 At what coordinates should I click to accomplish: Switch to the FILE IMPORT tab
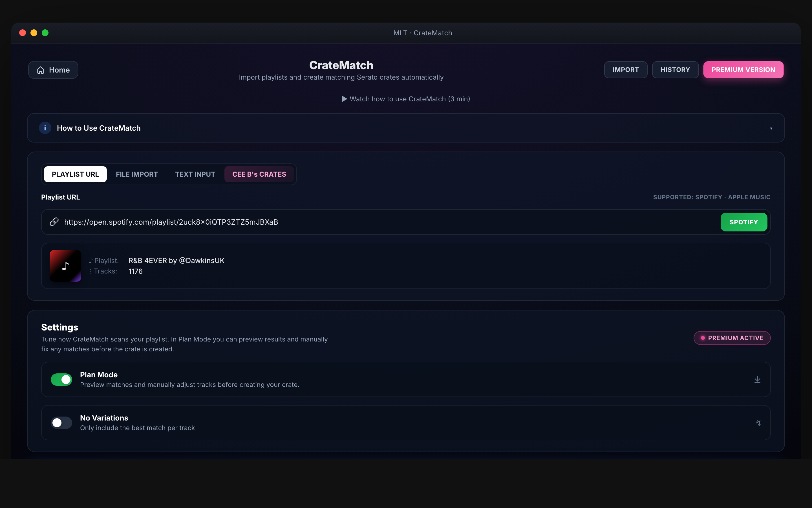[x=137, y=174]
